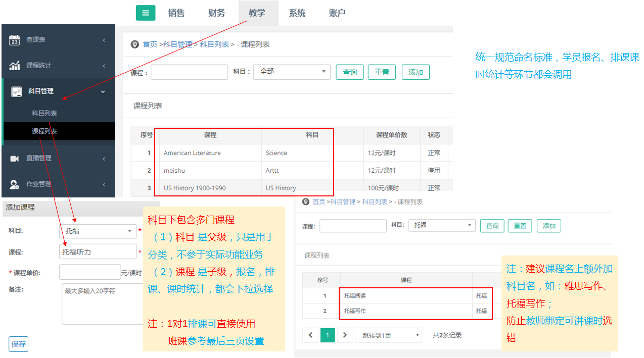Click the blackboard icon beside 科目管理
The height and width of the screenshot is (358, 644).
[x=16, y=91]
